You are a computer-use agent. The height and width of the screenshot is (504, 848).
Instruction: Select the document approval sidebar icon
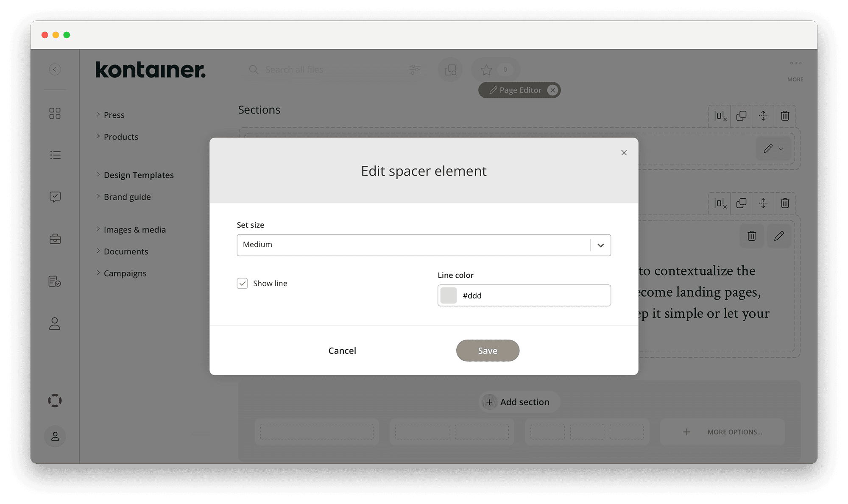pos(55,281)
